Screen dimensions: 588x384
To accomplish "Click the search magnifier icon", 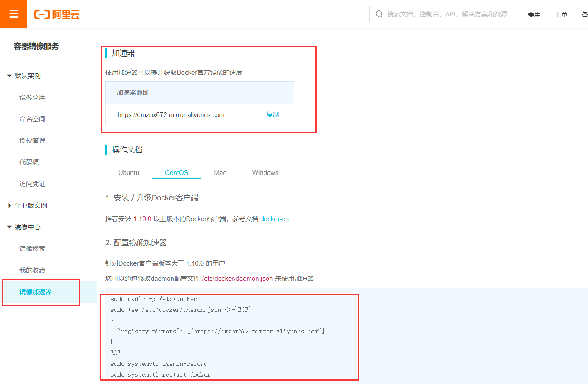I will 379,14.
